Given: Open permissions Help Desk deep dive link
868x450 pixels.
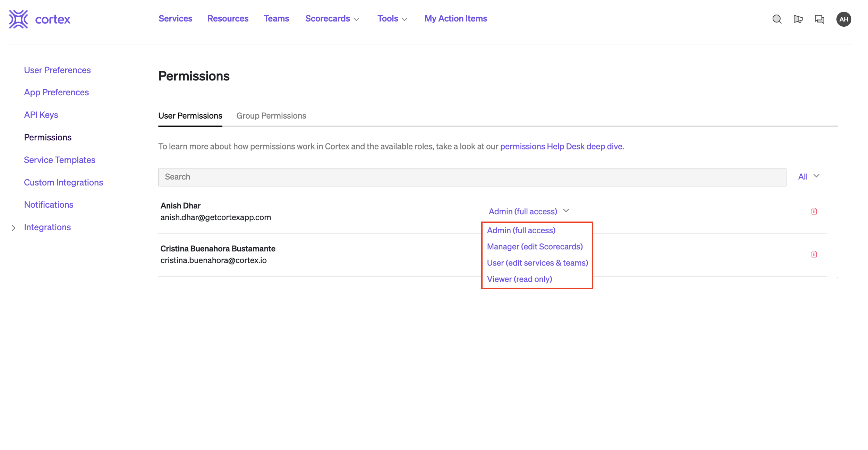Looking at the screenshot, I should click(562, 147).
